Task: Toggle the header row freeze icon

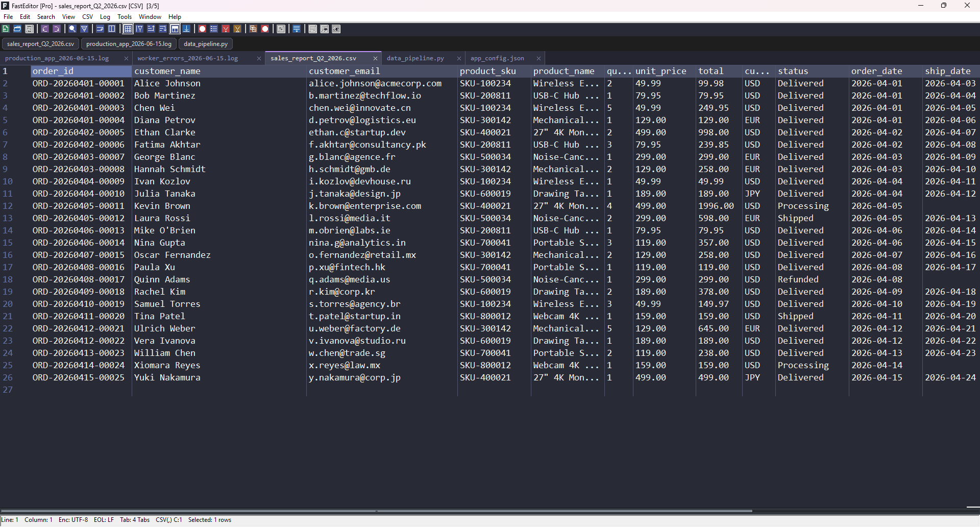Action: (175, 29)
